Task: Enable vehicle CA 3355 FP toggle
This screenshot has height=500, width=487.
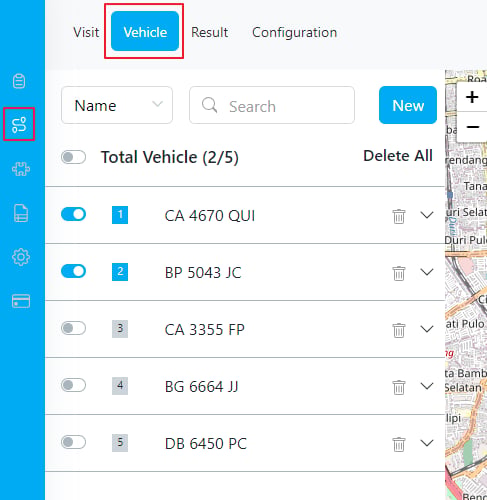Action: [x=73, y=328]
